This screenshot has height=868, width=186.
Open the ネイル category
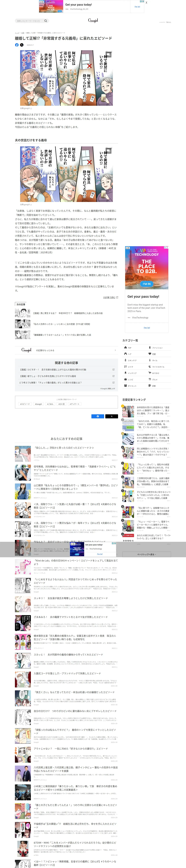(159, 360)
